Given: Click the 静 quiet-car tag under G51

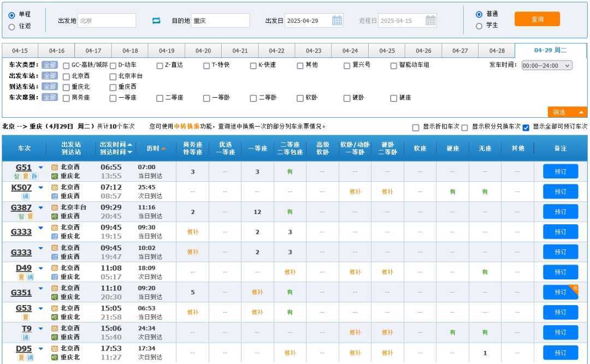Looking at the screenshot, I should point(34,176).
